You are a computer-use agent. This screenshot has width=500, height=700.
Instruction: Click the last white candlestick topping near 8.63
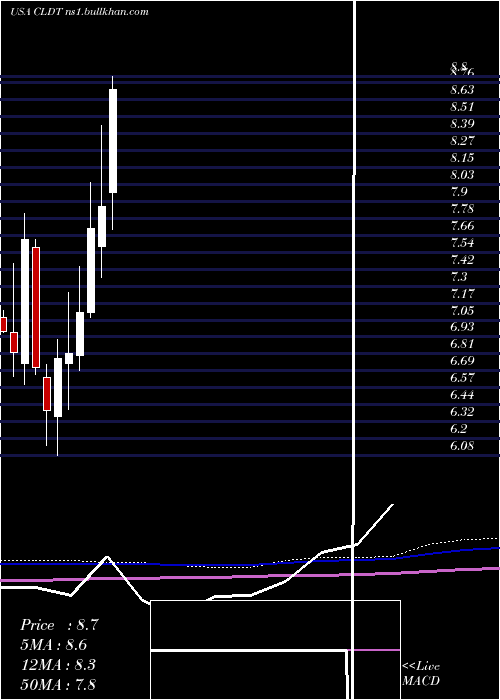click(113, 141)
